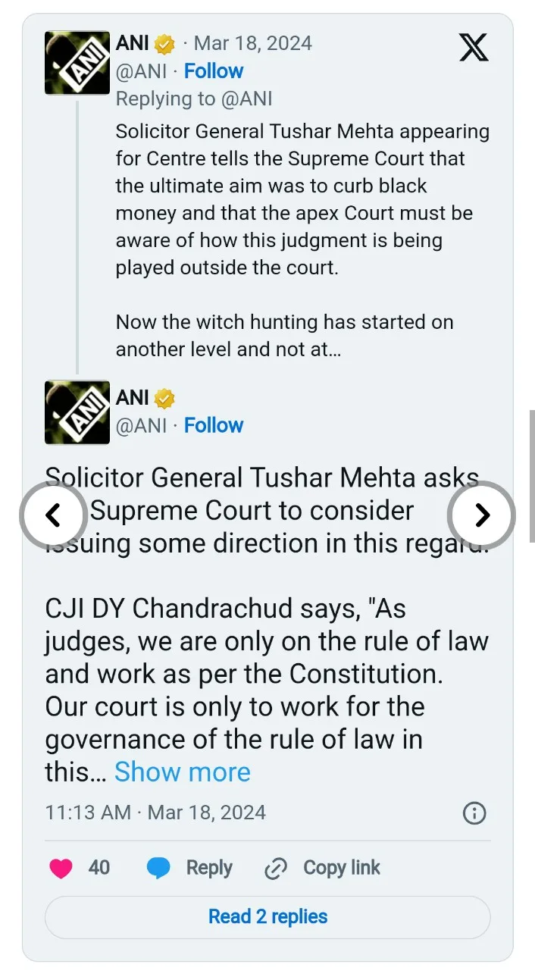Click the X logo icon
535x980 pixels.
[x=474, y=48]
